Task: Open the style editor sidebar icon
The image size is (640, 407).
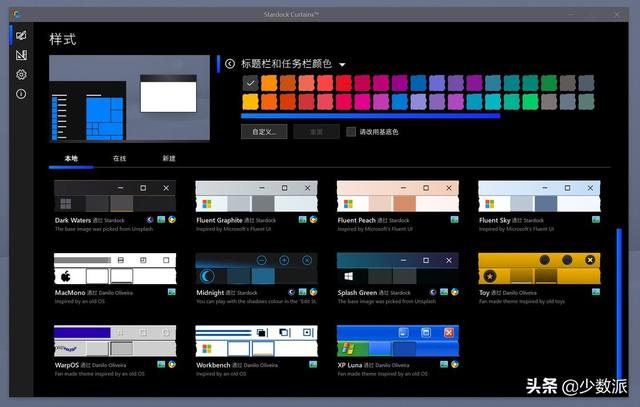Action: [21, 55]
